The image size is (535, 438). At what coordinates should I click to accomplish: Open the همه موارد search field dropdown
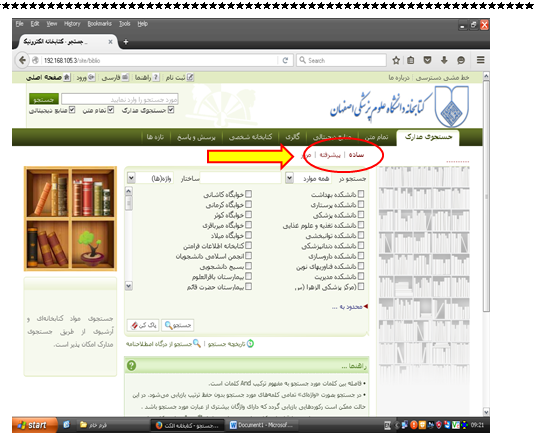click(x=289, y=178)
